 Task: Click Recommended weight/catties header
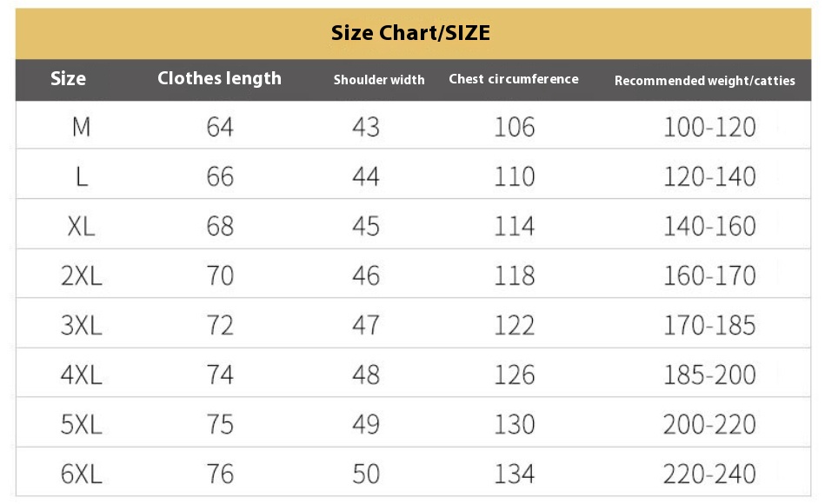coord(704,81)
